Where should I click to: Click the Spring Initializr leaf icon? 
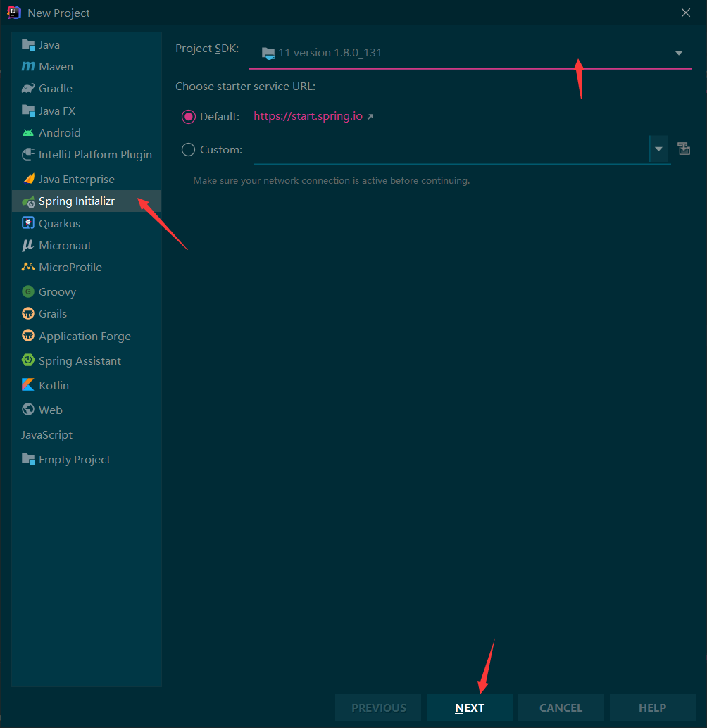pos(28,201)
